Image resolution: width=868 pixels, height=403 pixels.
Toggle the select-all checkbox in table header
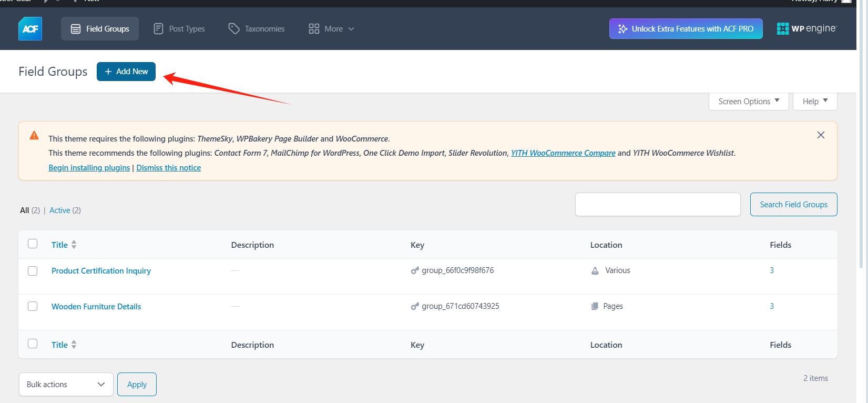(33, 244)
